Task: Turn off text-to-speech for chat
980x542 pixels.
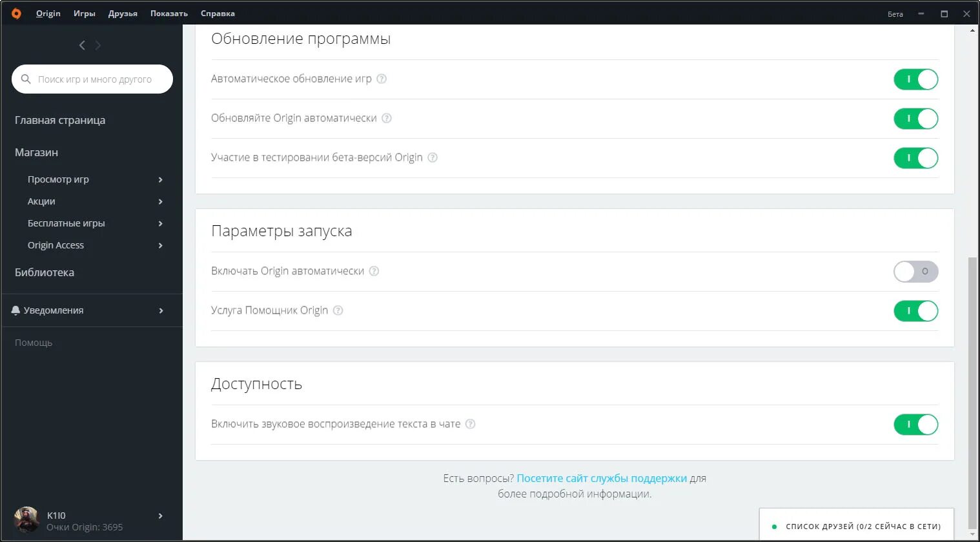Action: 915,425
